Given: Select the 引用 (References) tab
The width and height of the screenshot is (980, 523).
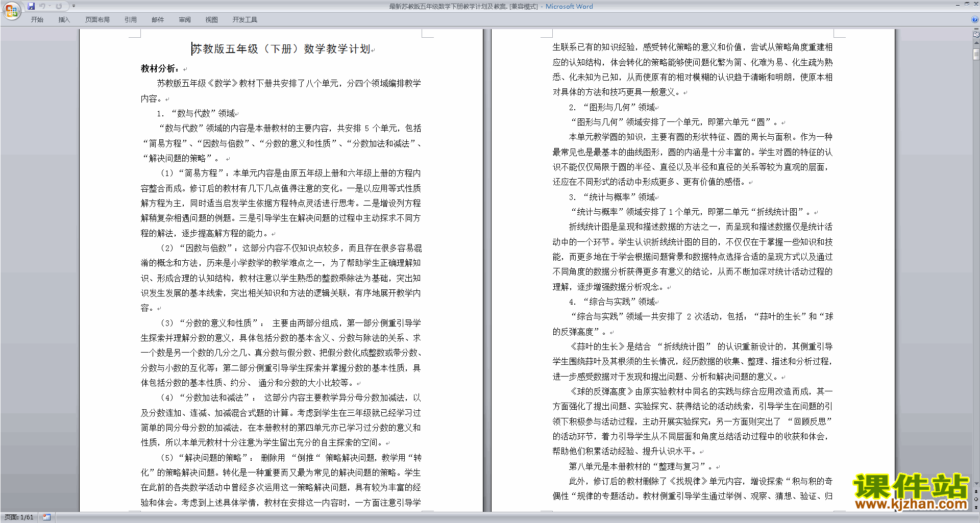Looking at the screenshot, I should click(131, 20).
